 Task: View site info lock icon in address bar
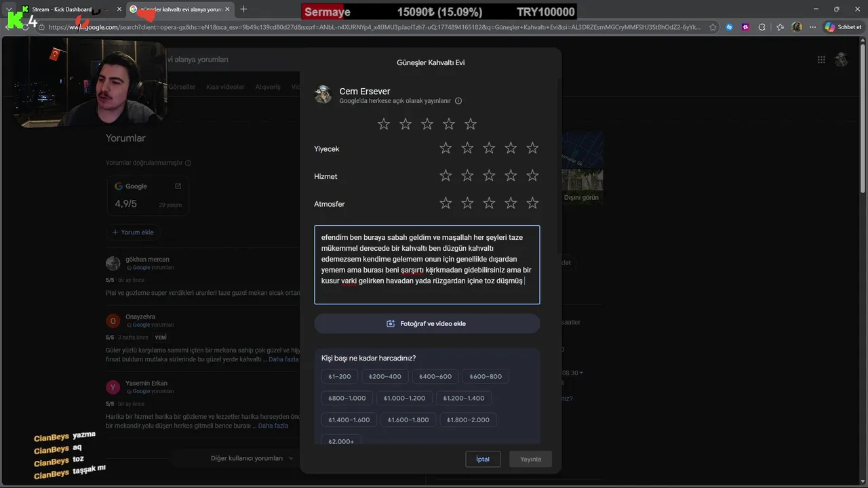[42, 27]
